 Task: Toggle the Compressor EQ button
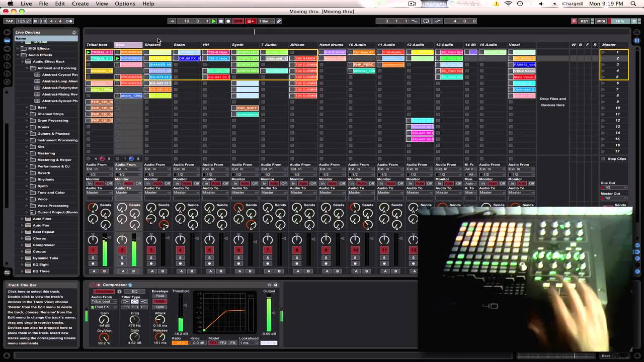pyautogui.click(x=134, y=292)
